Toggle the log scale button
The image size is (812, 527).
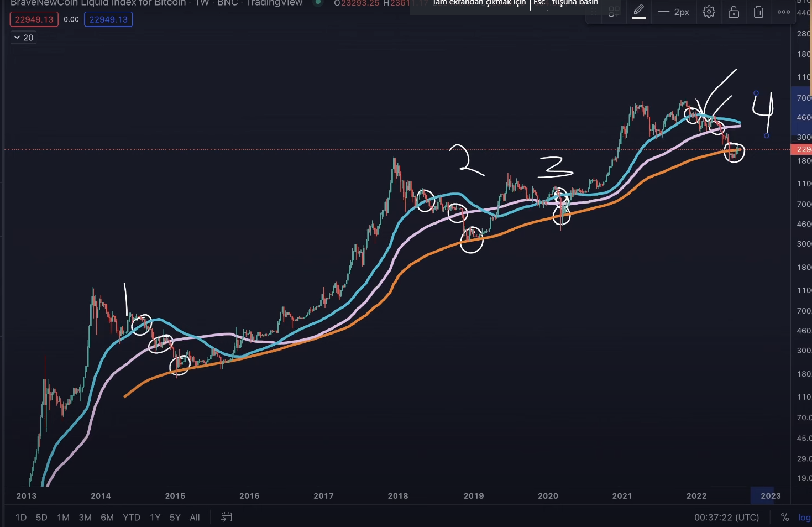tap(804, 518)
